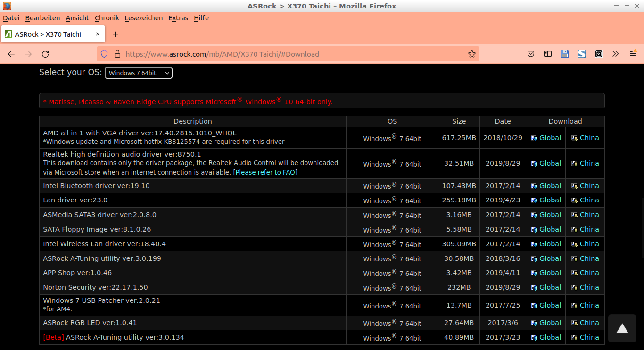The height and width of the screenshot is (350, 644).
Task: Click the 309.09MB size cell
Action: (x=459, y=244)
